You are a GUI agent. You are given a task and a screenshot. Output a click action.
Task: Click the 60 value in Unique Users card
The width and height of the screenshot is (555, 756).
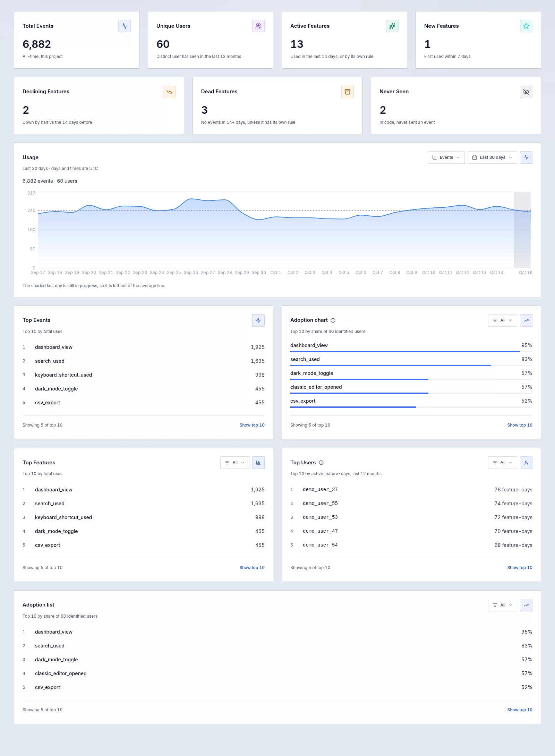[163, 44]
